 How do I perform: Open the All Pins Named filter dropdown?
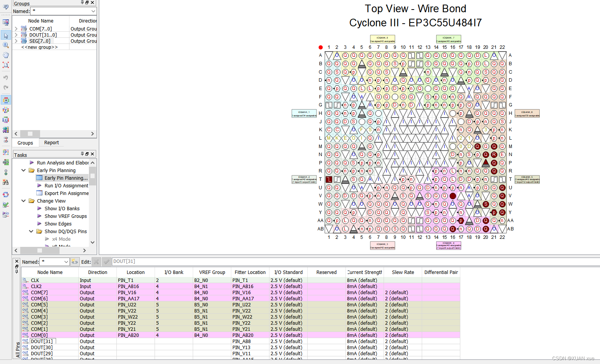click(66, 262)
